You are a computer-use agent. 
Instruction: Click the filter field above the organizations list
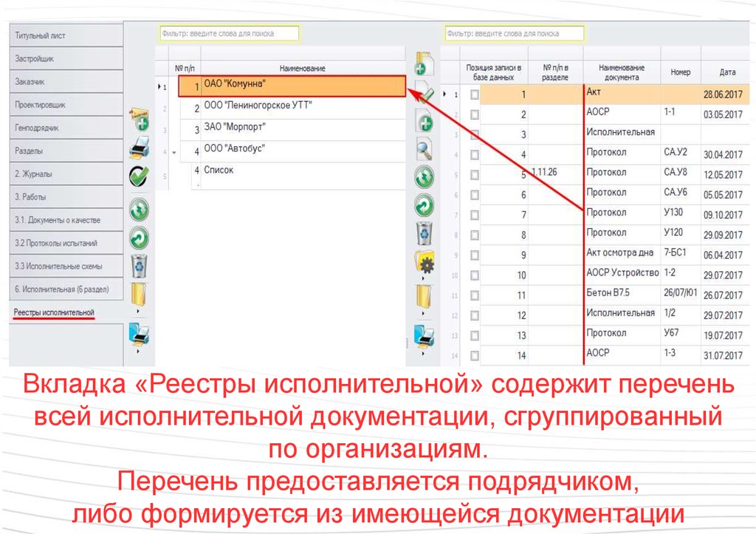coord(229,33)
